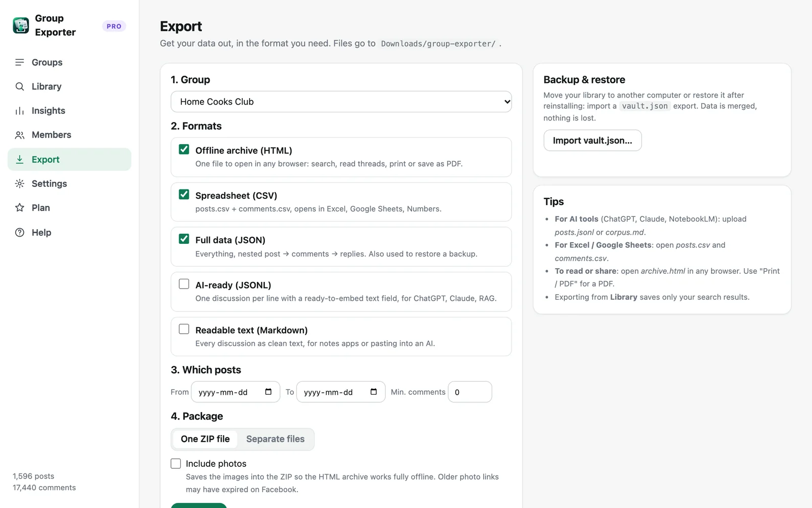Image resolution: width=812 pixels, height=508 pixels.
Task: Click the "Tips" heading
Action: (x=554, y=202)
